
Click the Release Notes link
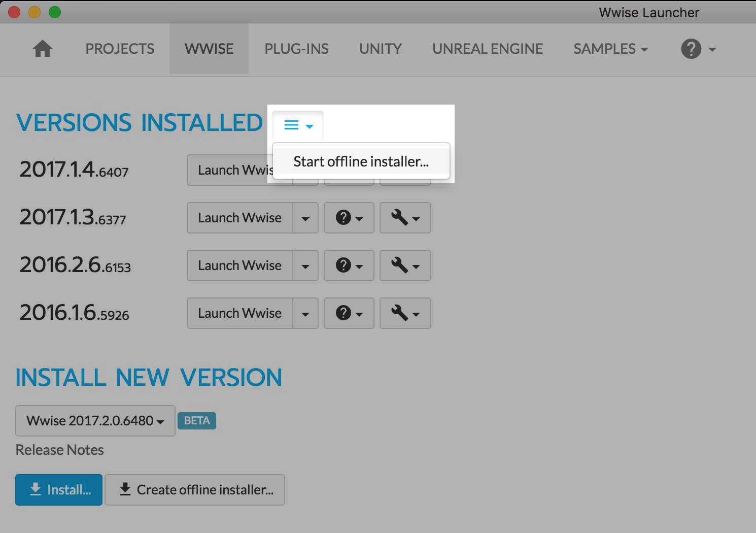tap(59, 450)
